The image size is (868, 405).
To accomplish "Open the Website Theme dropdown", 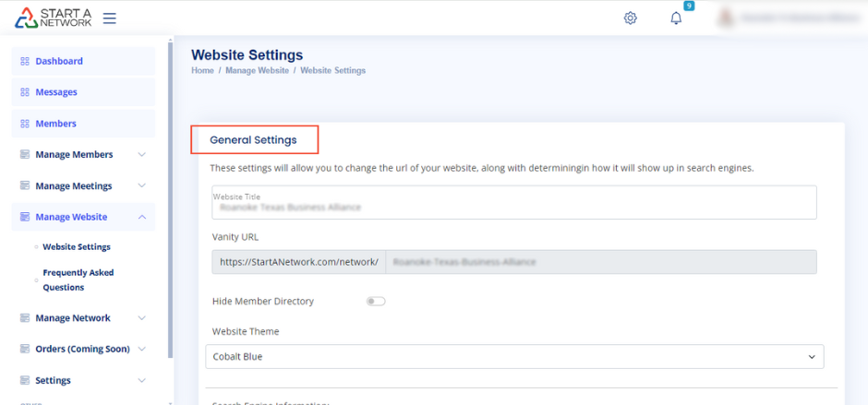I will (x=513, y=356).
